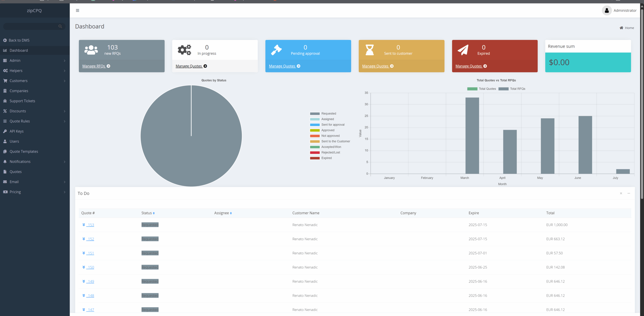Open Support Tickets from sidebar

pyautogui.click(x=22, y=101)
